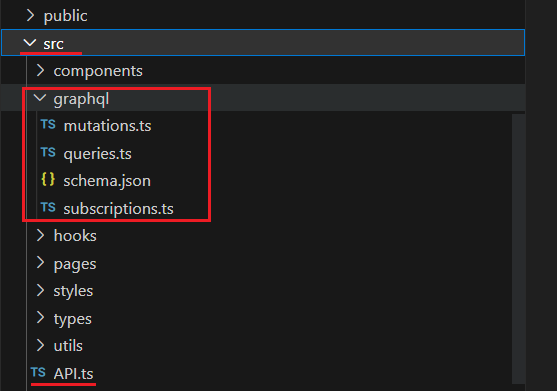Screen dimensions: 557x391
Task: Expand the hooks folder chevron
Action: pyautogui.click(x=40, y=235)
